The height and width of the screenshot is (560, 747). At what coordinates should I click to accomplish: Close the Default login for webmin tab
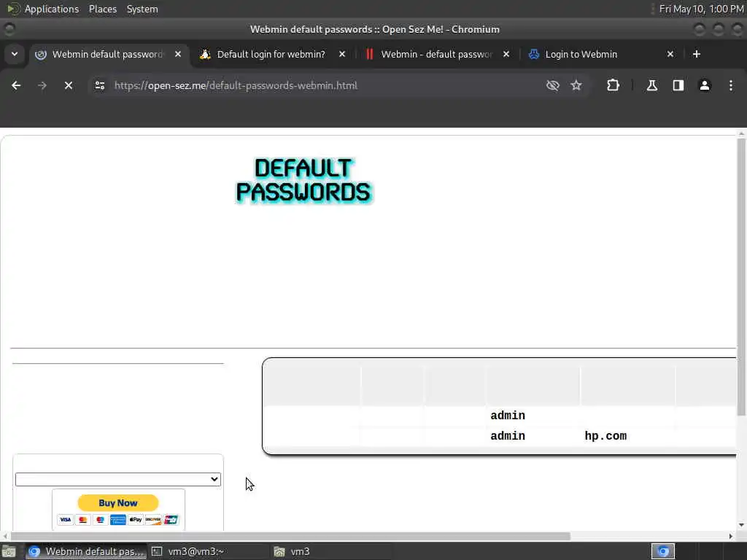341,54
